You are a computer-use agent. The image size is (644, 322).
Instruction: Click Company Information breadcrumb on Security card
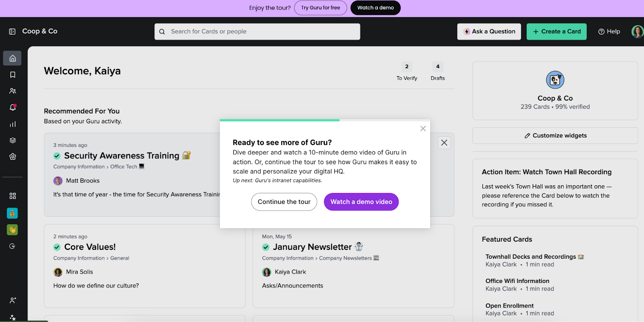(79, 167)
